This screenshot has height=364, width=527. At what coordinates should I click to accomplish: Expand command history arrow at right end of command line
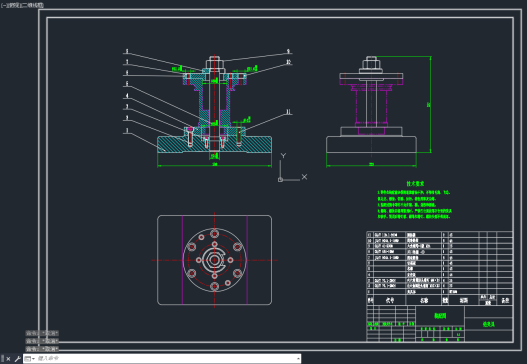coord(298,359)
